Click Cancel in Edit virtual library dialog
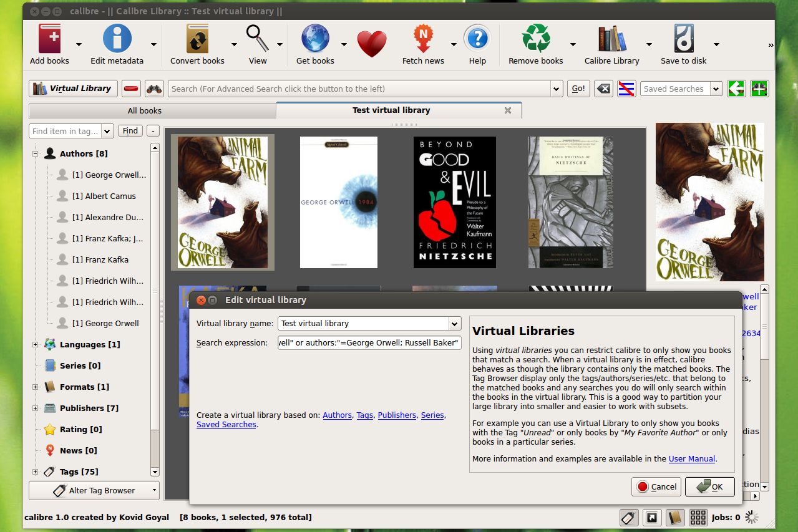Viewport: 798px width, 532px height. [656, 487]
